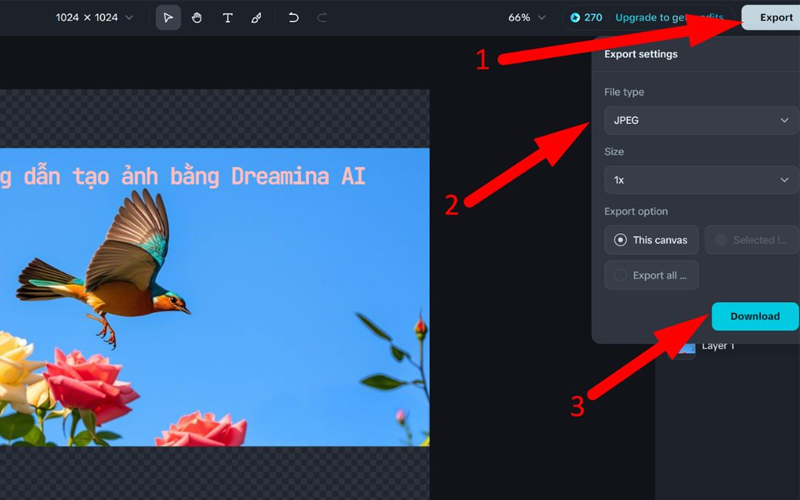Click the Export button

click(776, 18)
